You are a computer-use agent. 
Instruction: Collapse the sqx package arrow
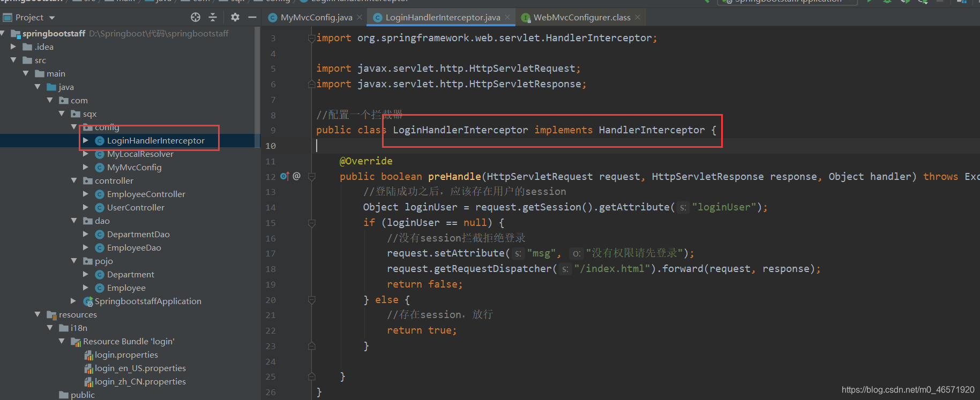pyautogui.click(x=62, y=114)
